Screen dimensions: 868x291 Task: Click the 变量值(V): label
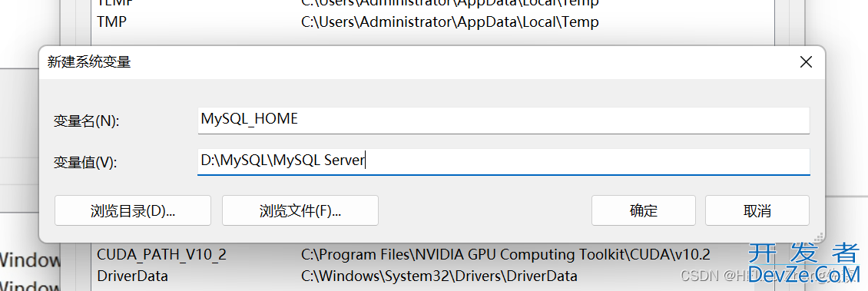[86, 162]
